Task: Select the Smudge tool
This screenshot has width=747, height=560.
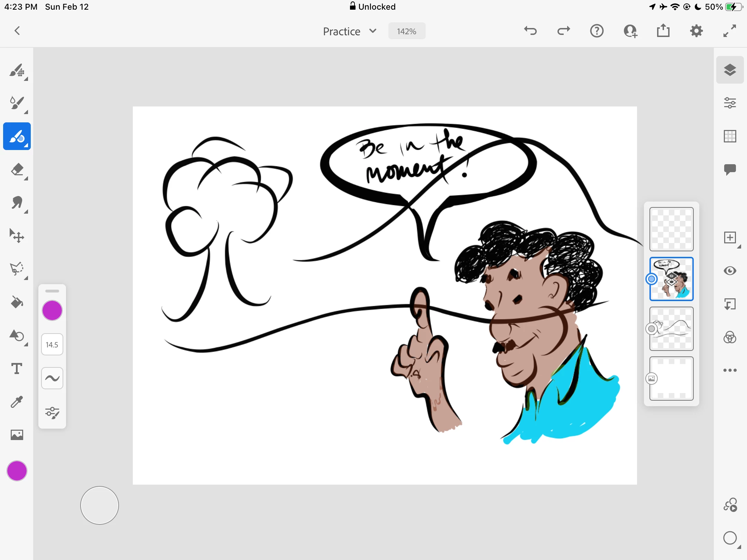Action: point(17,203)
